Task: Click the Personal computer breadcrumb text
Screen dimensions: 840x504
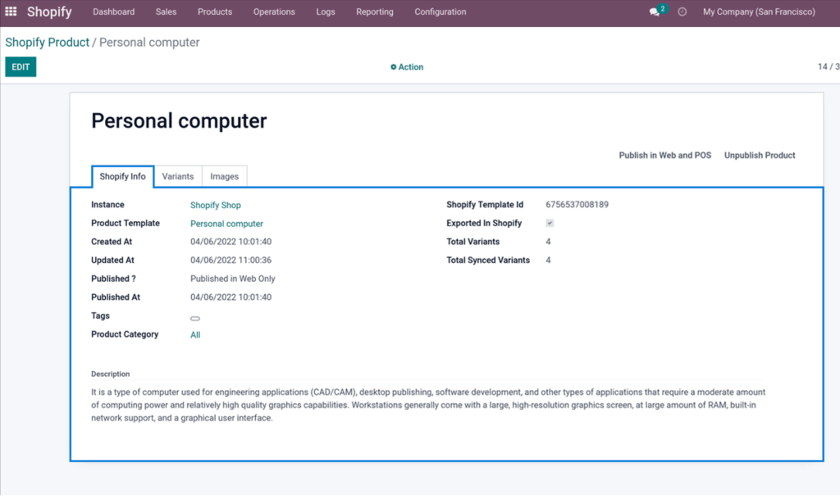Action: tap(149, 43)
